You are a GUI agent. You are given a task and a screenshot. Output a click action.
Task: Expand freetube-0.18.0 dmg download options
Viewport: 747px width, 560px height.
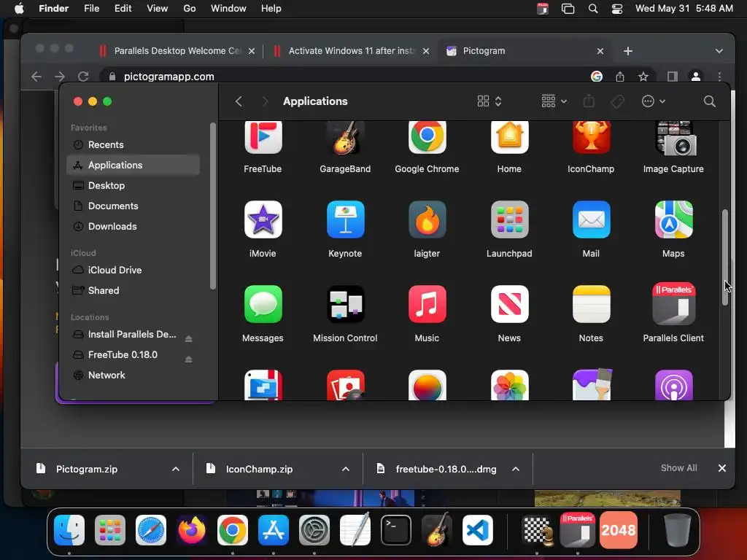pyautogui.click(x=516, y=469)
